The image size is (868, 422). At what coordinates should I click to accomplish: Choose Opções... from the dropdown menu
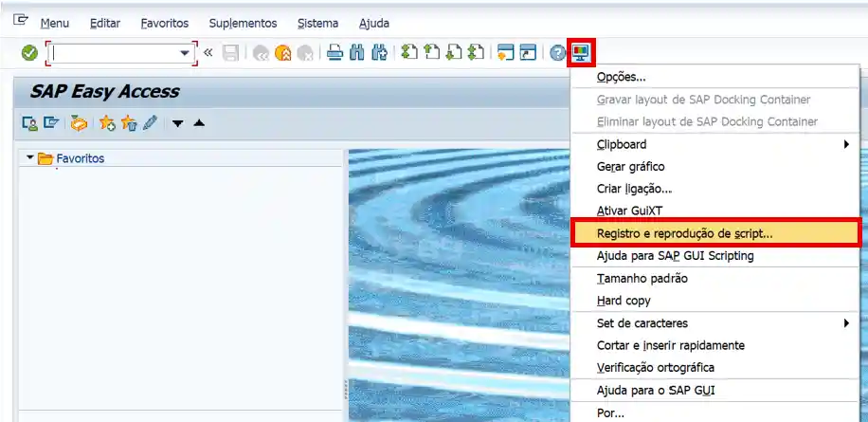pos(715,77)
